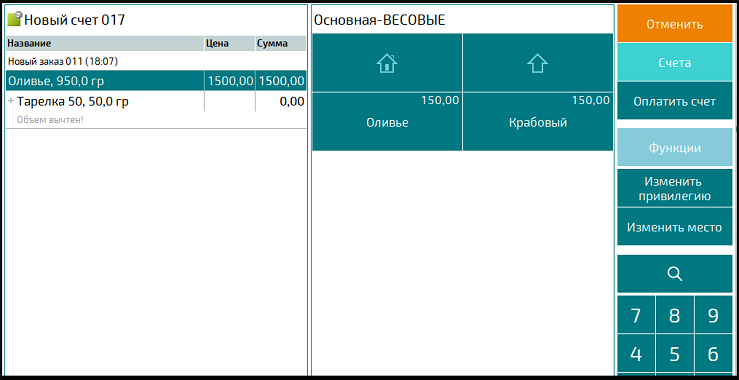Tap digit 5 on the numeric keypad

click(674, 354)
